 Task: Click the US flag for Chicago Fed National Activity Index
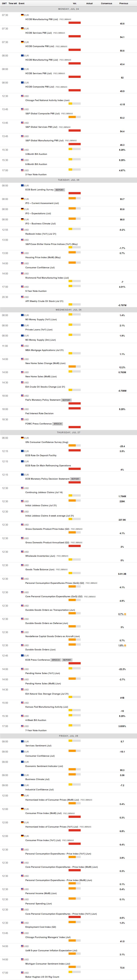tap(22, 96)
